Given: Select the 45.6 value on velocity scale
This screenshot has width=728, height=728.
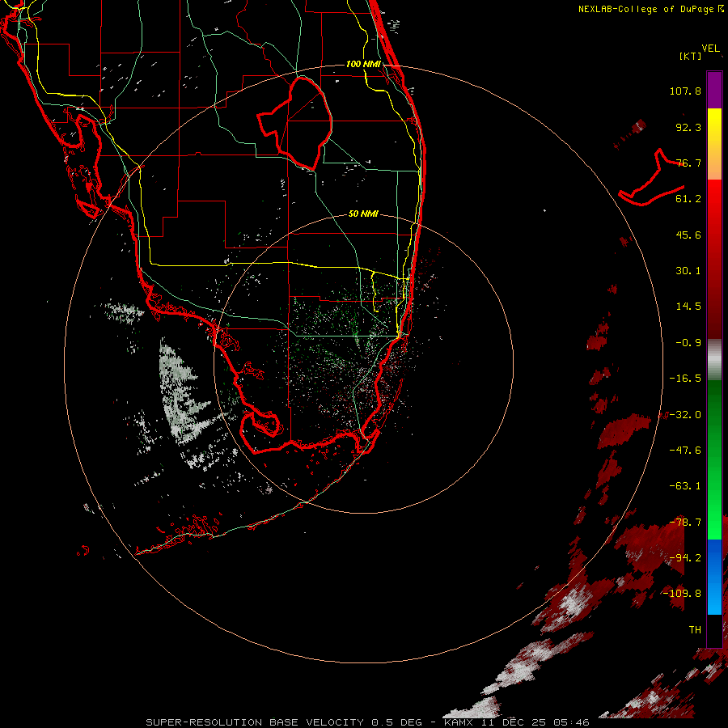Looking at the screenshot, I should pyautogui.click(x=688, y=235).
